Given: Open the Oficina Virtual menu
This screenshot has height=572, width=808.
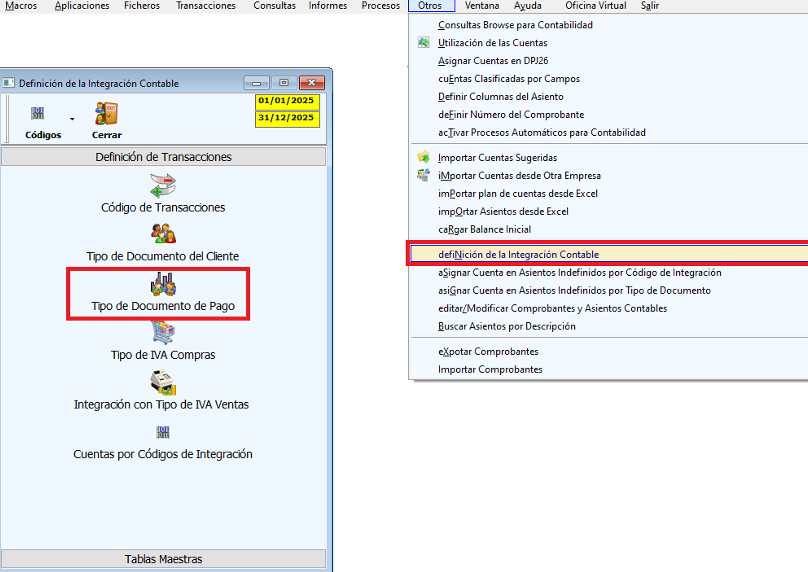Looking at the screenshot, I should (595, 6).
